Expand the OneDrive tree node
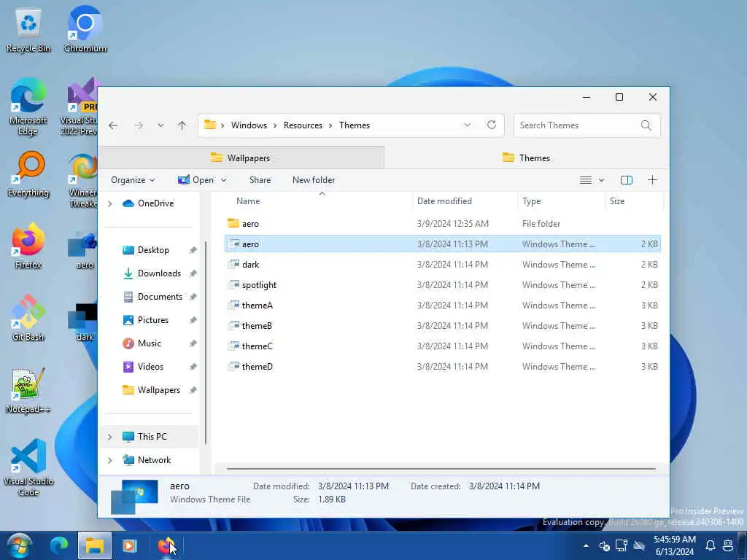This screenshot has width=747, height=560. tap(110, 203)
